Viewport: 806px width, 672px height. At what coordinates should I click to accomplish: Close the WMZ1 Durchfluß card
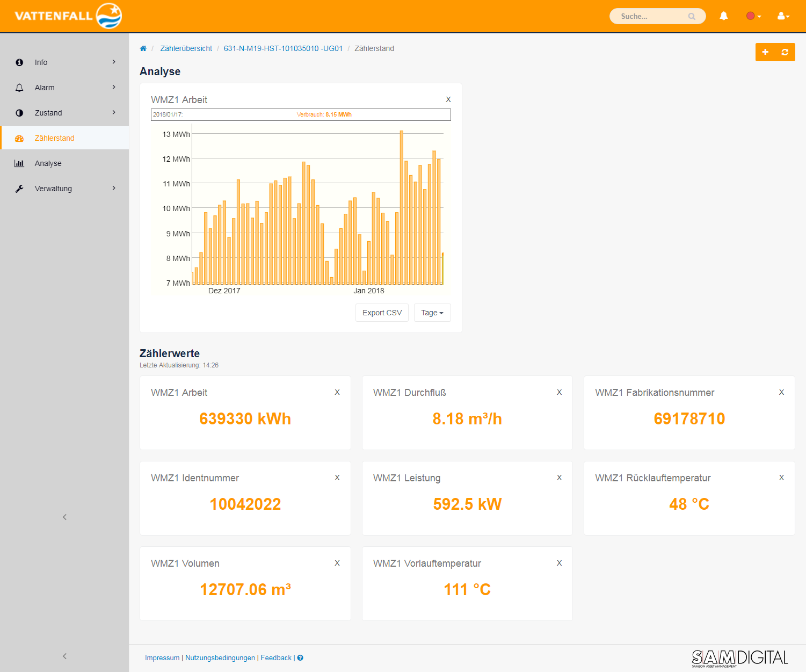click(560, 392)
